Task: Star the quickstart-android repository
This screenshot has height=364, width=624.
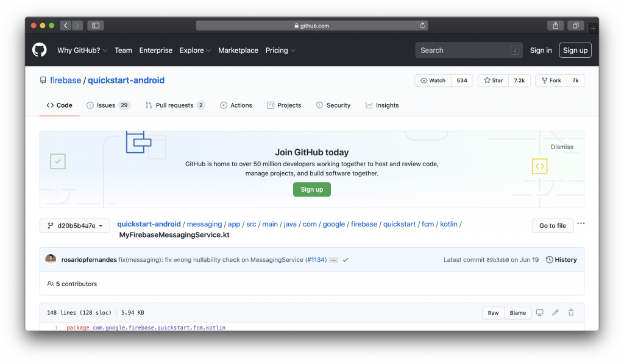Action: tap(494, 80)
